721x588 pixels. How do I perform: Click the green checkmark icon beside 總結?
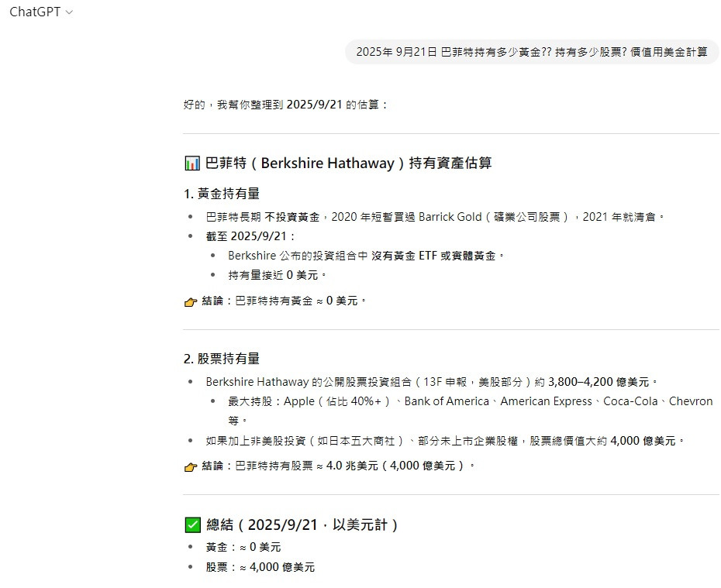(193, 524)
